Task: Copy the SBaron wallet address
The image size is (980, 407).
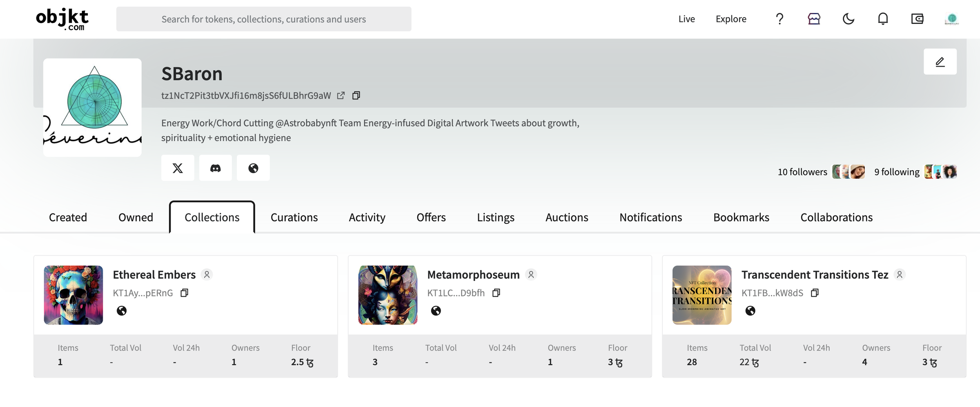Action: coord(356,95)
